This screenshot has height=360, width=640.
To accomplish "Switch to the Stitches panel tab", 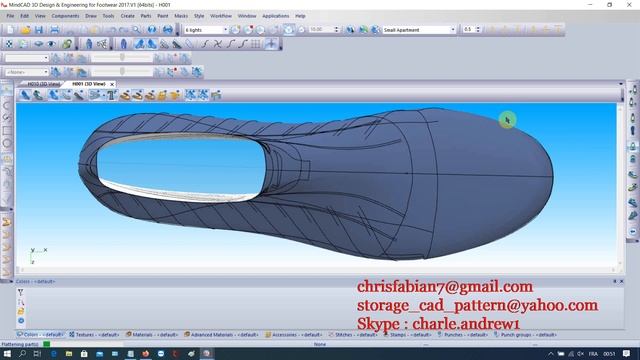I will 353,335.
